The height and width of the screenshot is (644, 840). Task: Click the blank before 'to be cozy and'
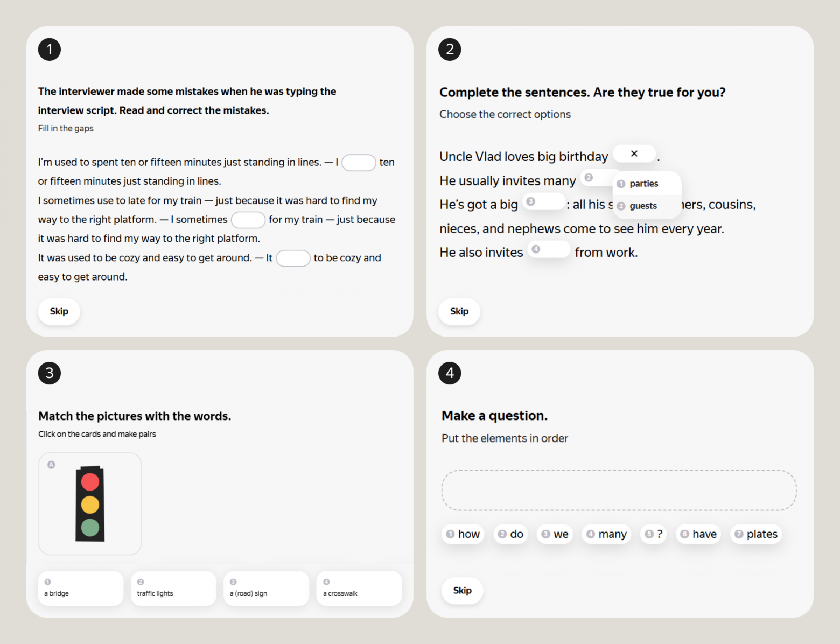(293, 258)
